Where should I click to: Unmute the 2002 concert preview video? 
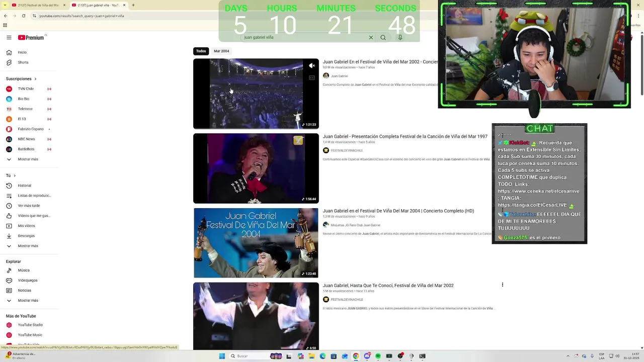point(312,65)
